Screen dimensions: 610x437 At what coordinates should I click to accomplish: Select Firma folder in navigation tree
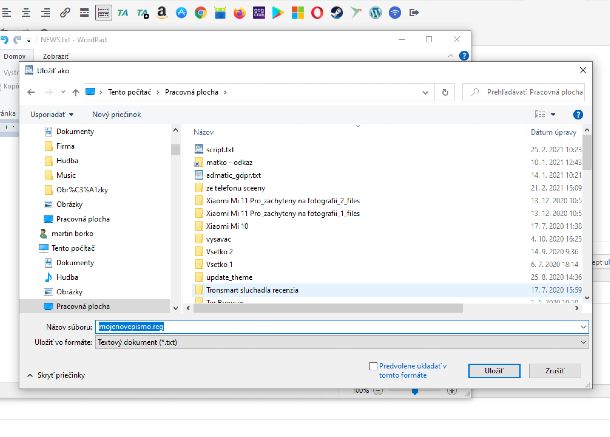pos(65,146)
